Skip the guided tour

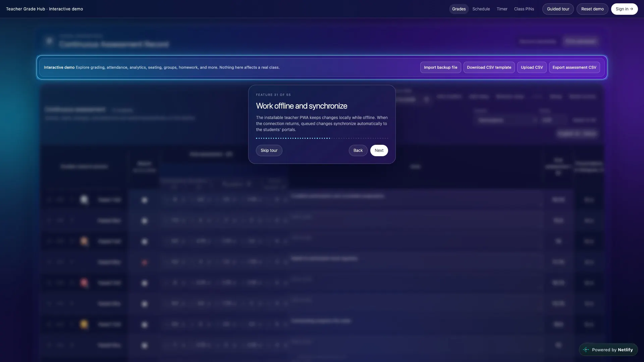(269, 150)
